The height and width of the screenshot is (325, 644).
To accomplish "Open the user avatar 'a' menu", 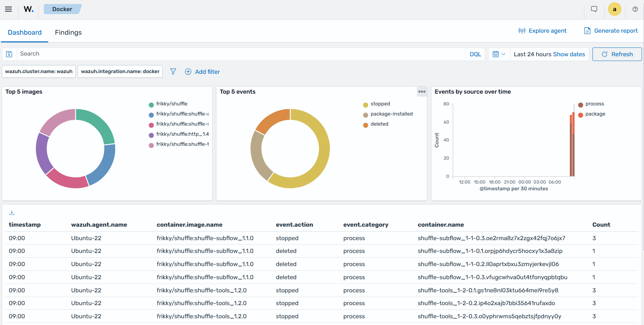I will click(614, 9).
